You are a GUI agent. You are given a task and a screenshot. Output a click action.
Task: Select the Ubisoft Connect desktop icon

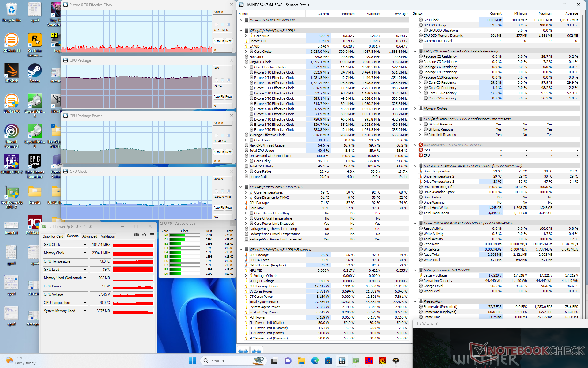(x=12, y=136)
